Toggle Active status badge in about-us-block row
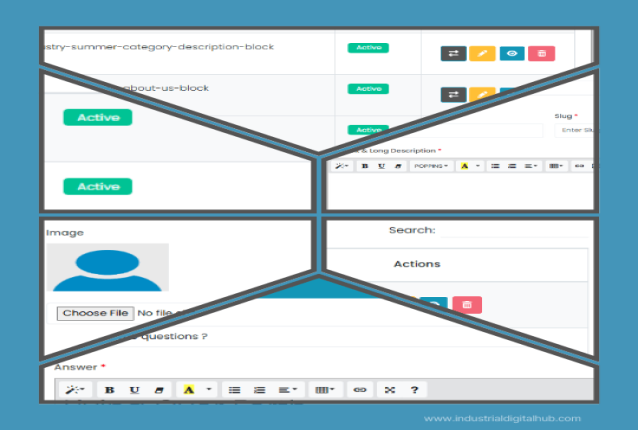 368,89
